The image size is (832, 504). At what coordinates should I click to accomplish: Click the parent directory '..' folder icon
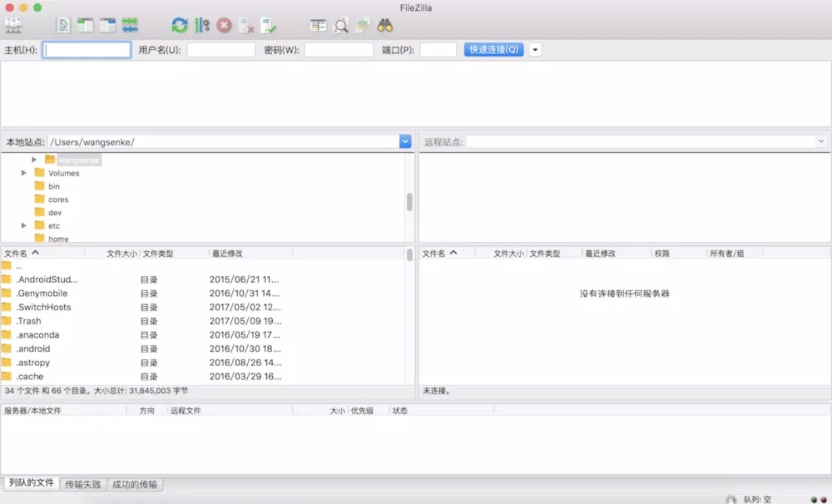(x=7, y=266)
